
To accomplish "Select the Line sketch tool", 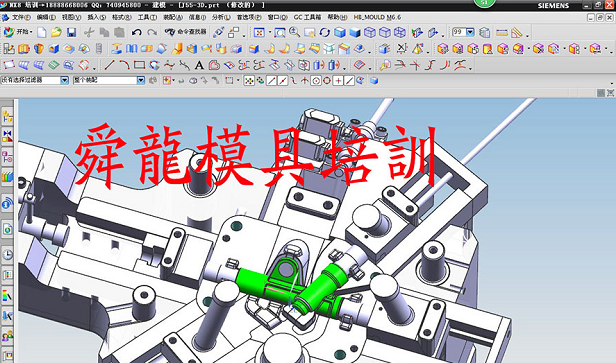I will pos(109,65).
